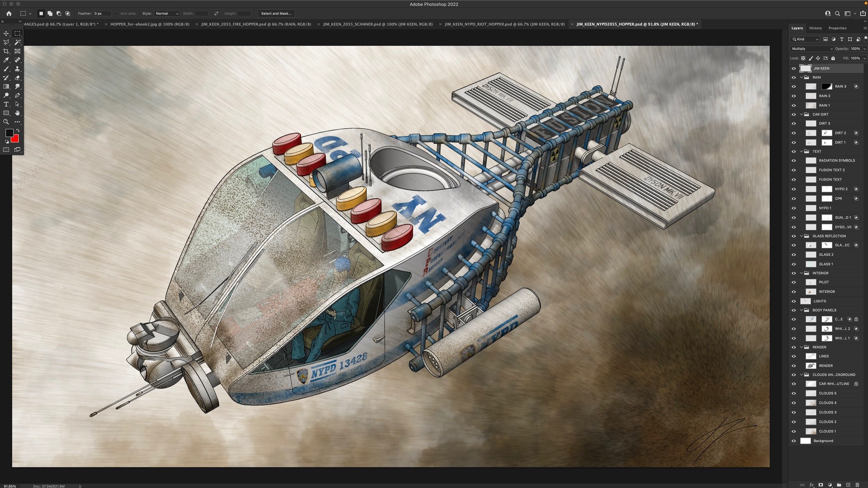Switch to HOPPER_for-ebook2.jpg document tab
This screenshot has width=868, height=488.
coord(150,24)
